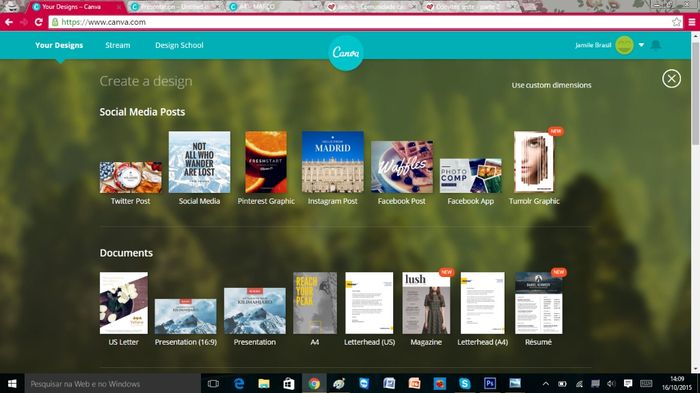Open the notifications bell

tap(656, 45)
